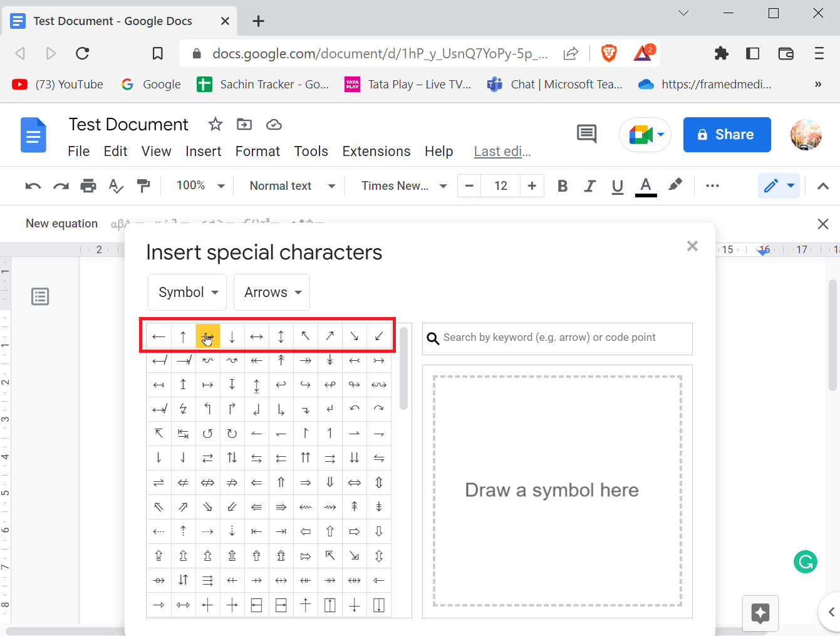The width and height of the screenshot is (840, 636).
Task: Activate the paint format roller icon
Action: click(143, 185)
